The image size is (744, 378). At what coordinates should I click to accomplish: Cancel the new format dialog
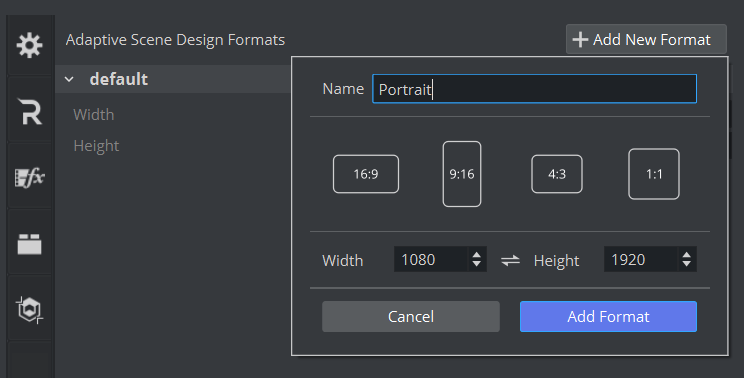[411, 316]
